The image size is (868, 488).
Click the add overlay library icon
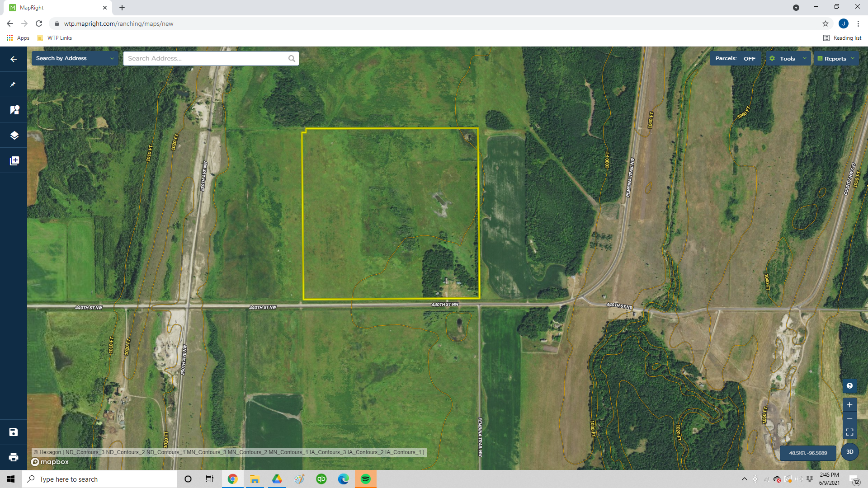14,161
